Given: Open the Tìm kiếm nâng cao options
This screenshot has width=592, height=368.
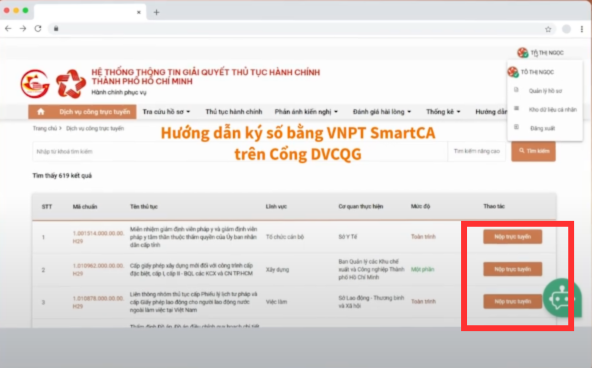Looking at the screenshot, I should 476,151.
